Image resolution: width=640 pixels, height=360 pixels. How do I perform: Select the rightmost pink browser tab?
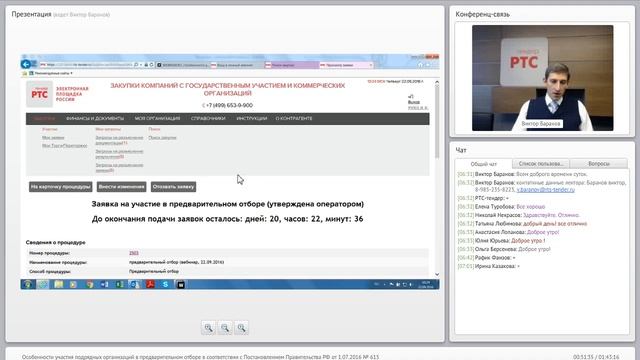347,65
